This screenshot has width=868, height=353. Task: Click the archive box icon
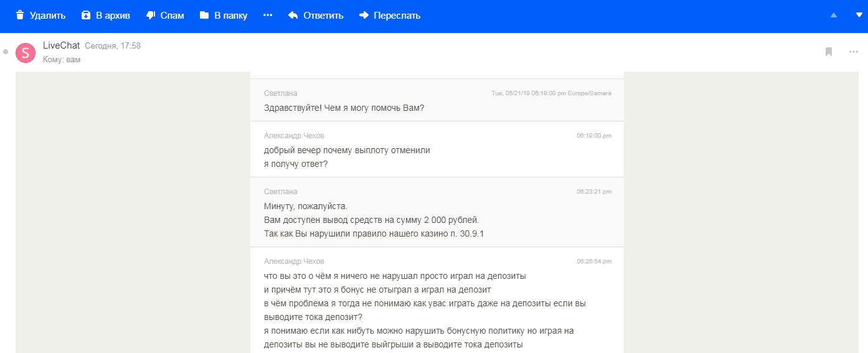(86, 16)
